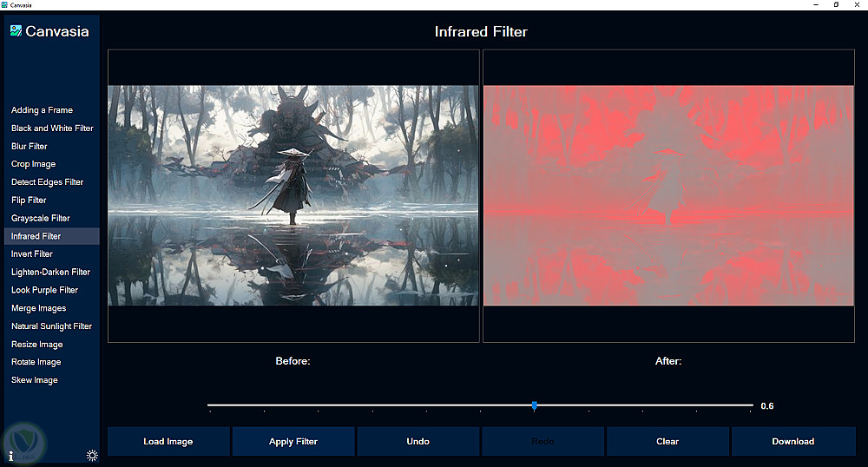
Task: Open Rotate Image tool
Action: pyautogui.click(x=36, y=362)
